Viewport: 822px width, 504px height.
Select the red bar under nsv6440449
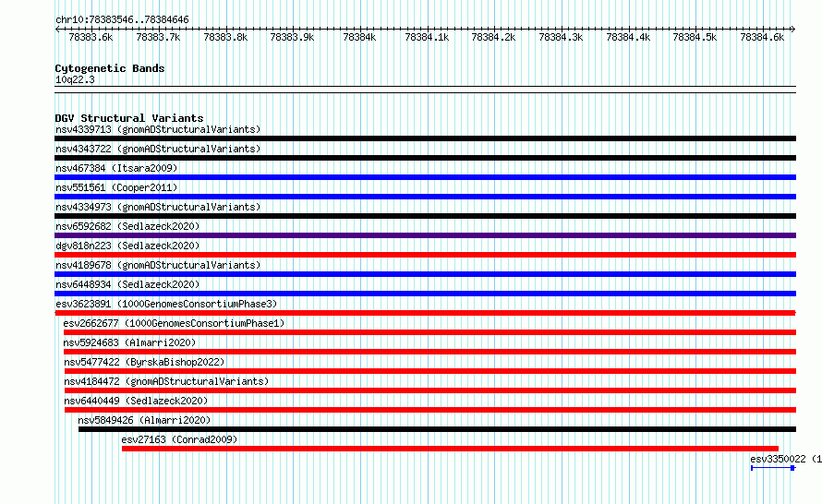[430, 410]
